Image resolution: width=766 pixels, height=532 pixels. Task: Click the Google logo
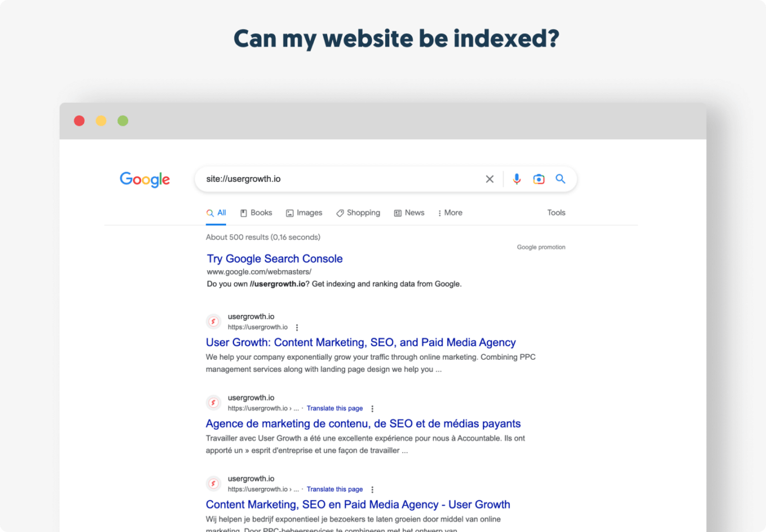coord(144,180)
